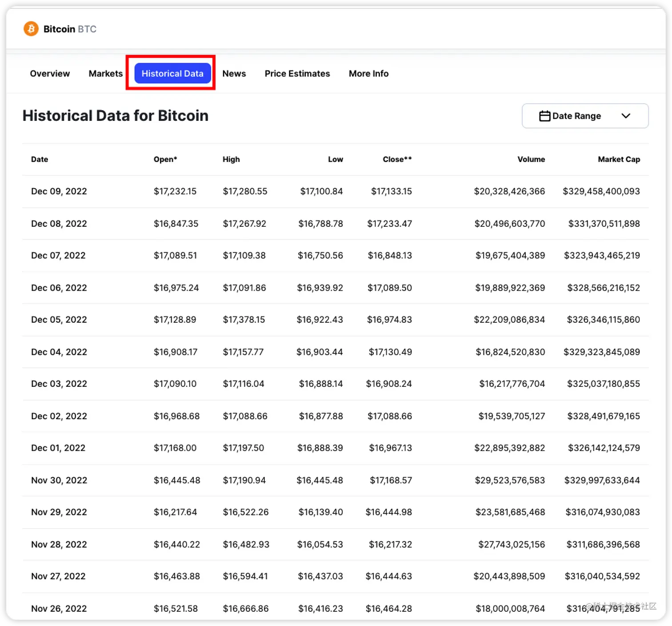
Task: Click open price $16,847.35
Action: pyautogui.click(x=176, y=224)
